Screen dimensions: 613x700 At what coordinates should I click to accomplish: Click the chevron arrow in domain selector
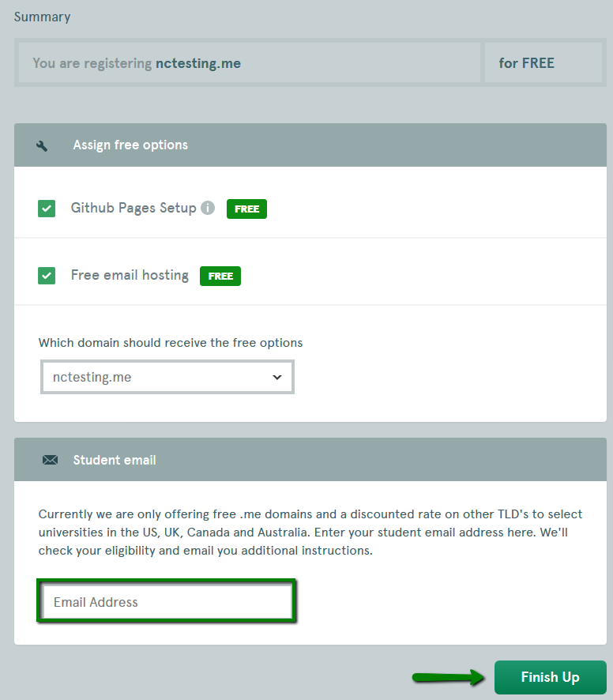(277, 377)
